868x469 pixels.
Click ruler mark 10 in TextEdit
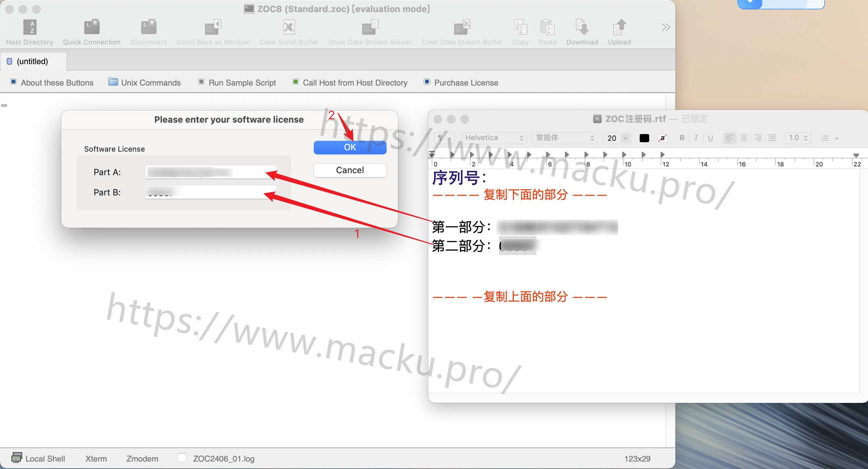(628, 164)
